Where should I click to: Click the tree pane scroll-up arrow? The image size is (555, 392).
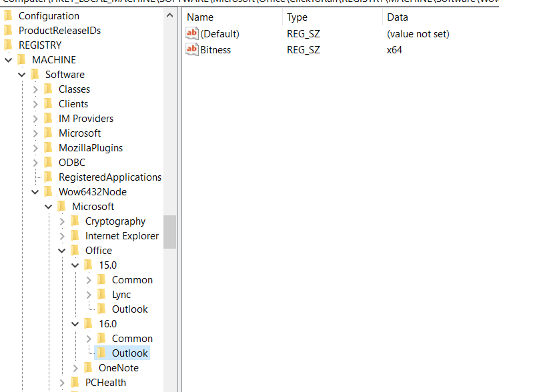point(170,15)
